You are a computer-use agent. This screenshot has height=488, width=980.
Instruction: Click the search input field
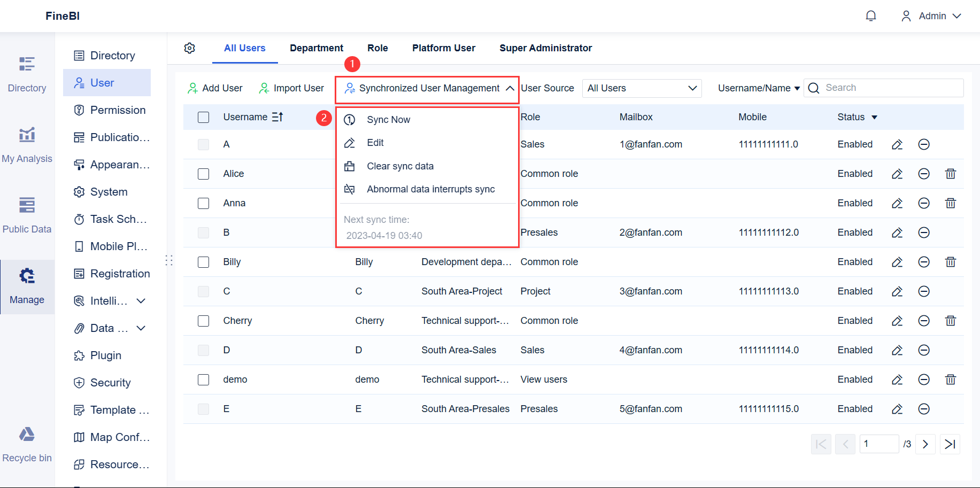tap(882, 88)
